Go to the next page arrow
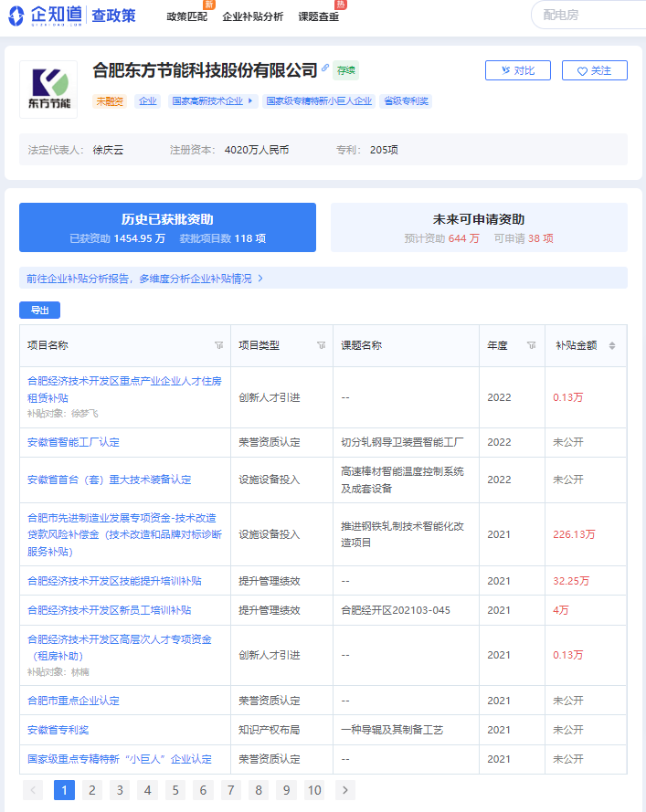Image resolution: width=646 pixels, height=812 pixels. coord(345,790)
